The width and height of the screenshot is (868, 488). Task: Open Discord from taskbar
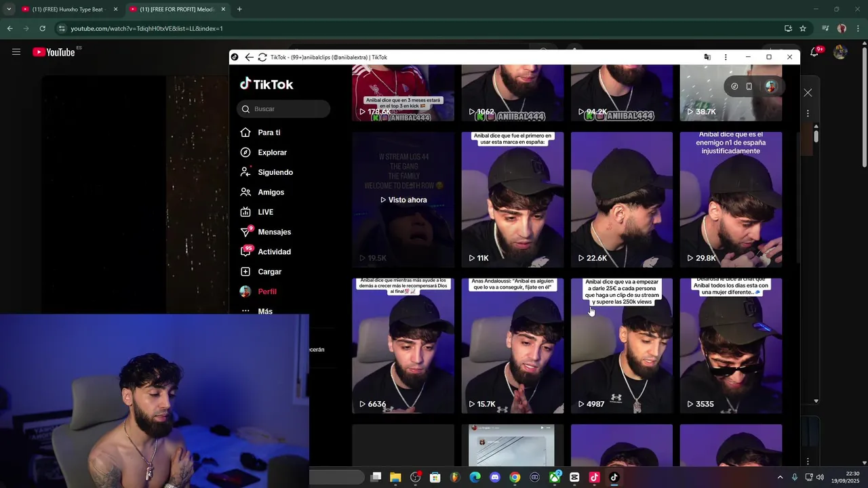pos(495,477)
